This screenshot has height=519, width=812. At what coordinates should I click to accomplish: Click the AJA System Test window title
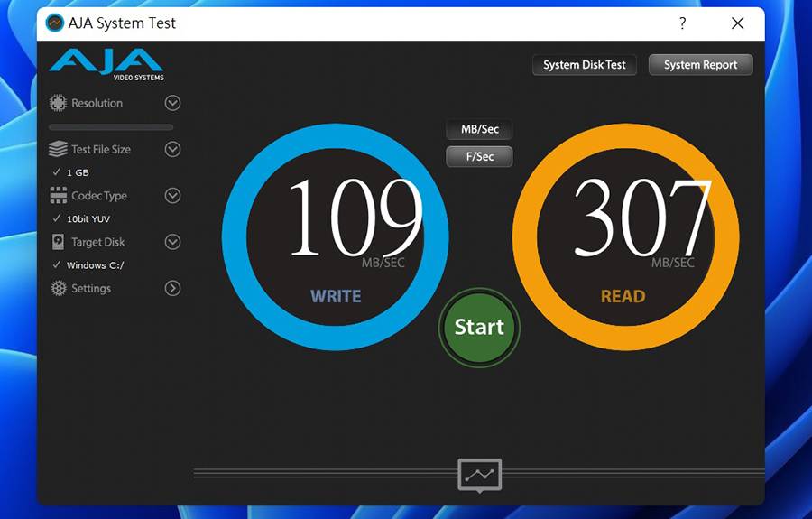coord(122,23)
